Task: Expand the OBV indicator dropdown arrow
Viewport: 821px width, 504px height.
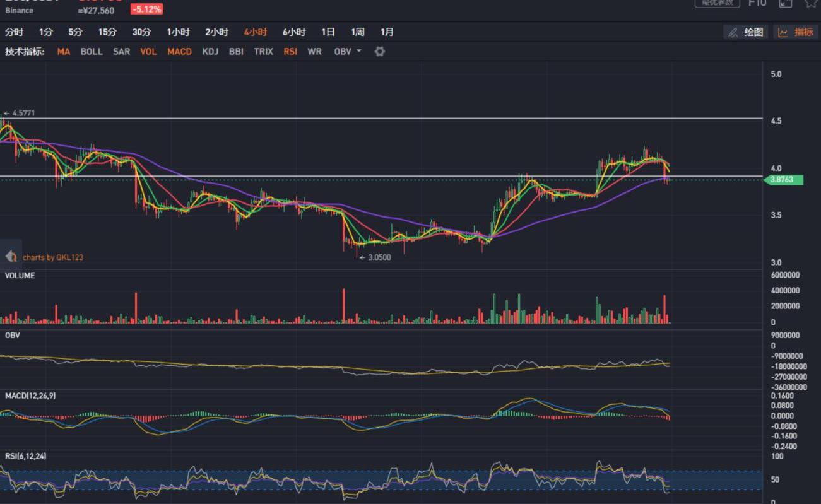Action: tap(359, 51)
